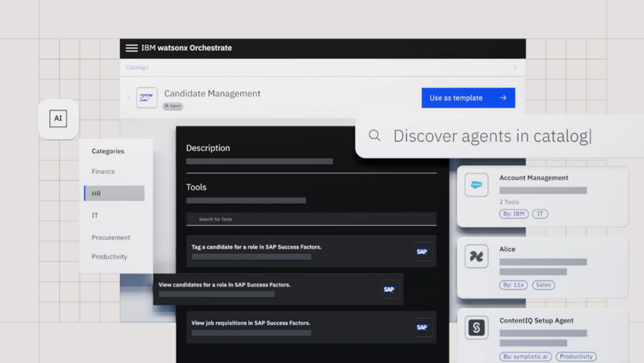Click the ContentIQ Setup Agent icon
Viewport: 644px width, 363px height.
coord(476,328)
